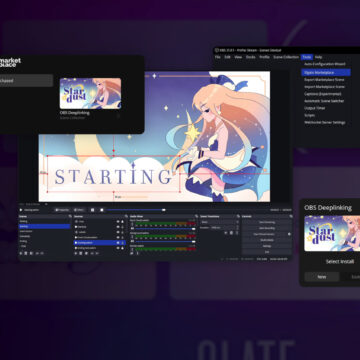Open source properties gear in Sources toolbar
The width and height of the screenshot is (360, 360).
[86, 253]
